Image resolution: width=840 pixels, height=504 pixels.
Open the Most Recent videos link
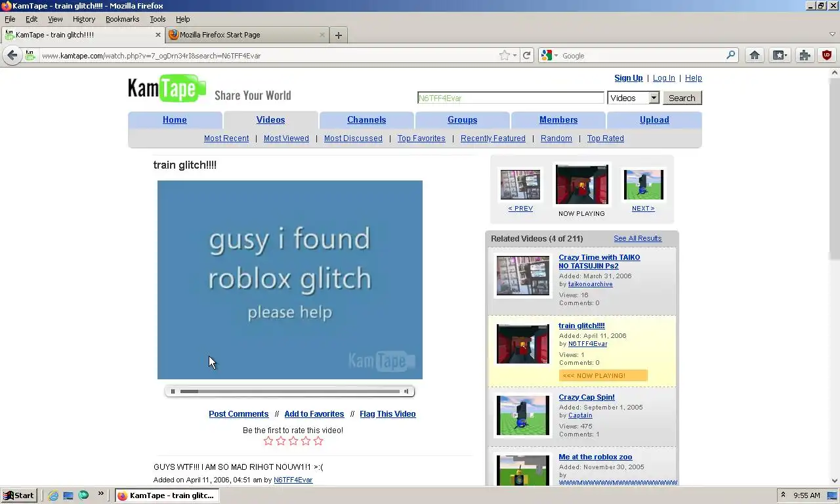click(x=226, y=138)
